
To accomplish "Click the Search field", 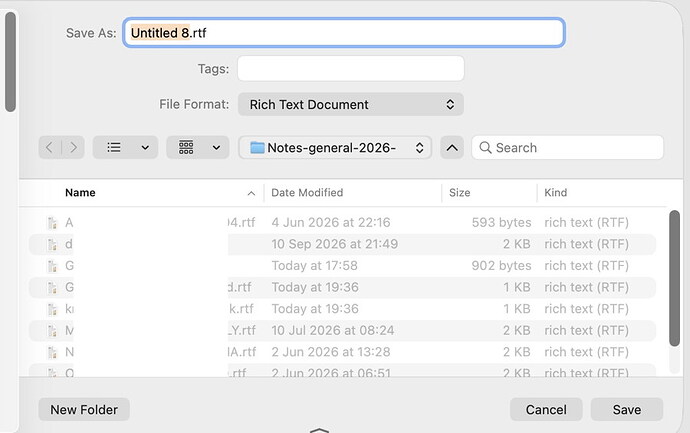I will pyautogui.click(x=567, y=147).
